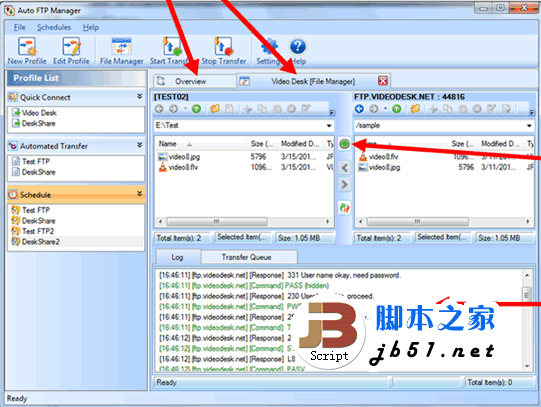Image resolution: width=541 pixels, height=407 pixels.
Task: Click the delete icon in TEST02 pane
Action: point(292,109)
